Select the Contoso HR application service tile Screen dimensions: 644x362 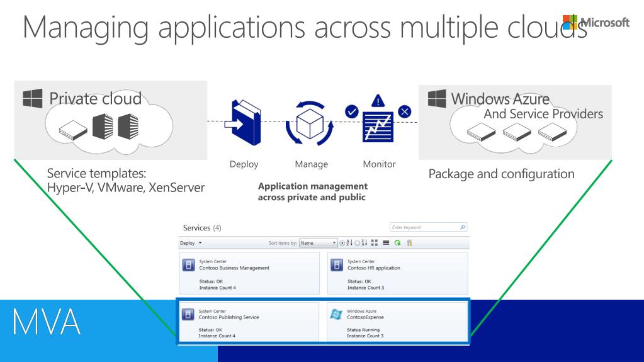pos(398,273)
